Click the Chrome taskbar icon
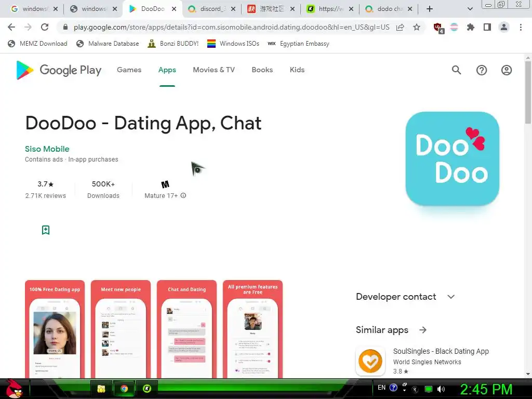The width and height of the screenshot is (532, 399). tap(124, 389)
